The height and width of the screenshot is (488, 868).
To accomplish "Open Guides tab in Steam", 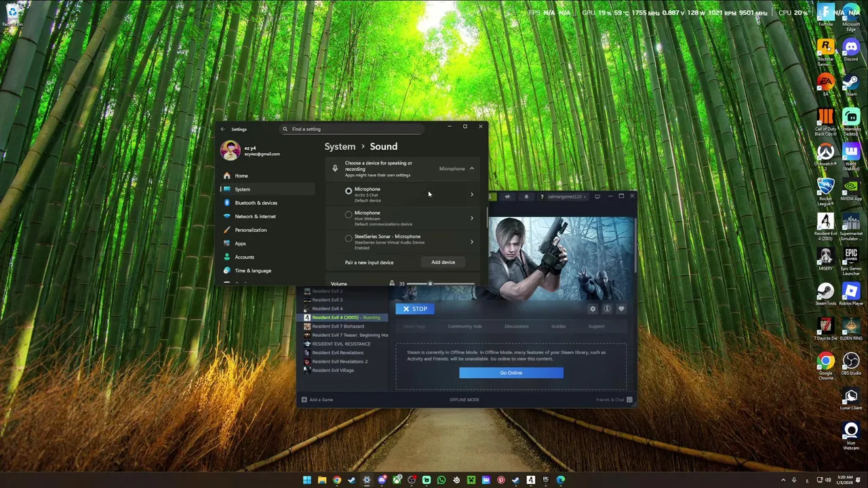I will point(558,327).
